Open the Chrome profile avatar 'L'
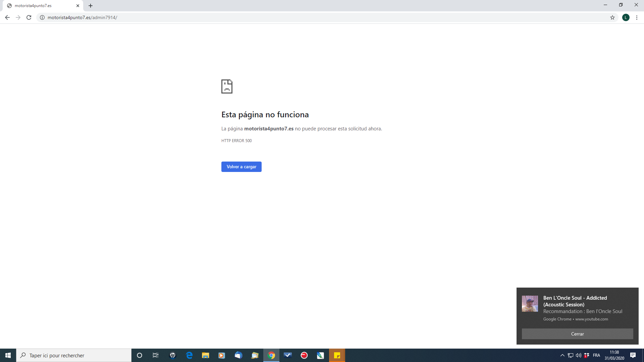The width and height of the screenshot is (644, 362). [x=626, y=17]
